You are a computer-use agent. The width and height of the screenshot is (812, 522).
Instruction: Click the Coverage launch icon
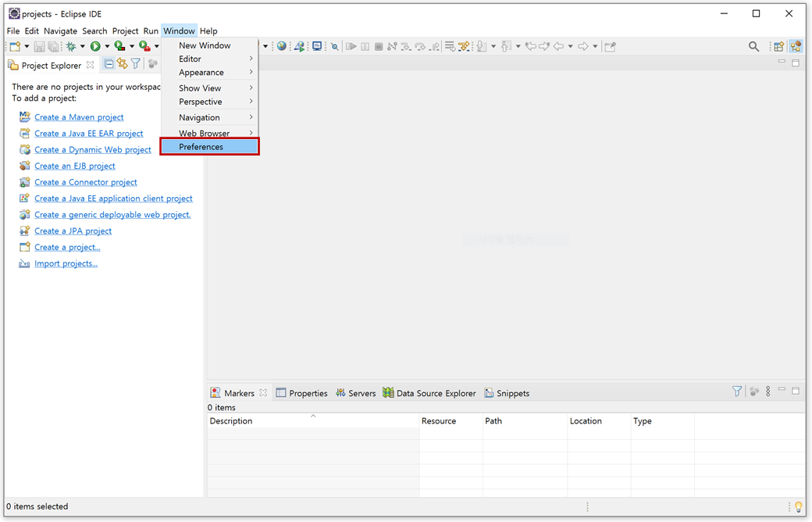(119, 47)
